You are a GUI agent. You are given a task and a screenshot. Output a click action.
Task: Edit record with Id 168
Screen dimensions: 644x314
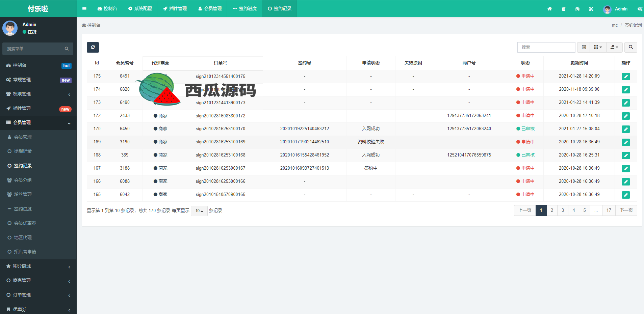626,155
